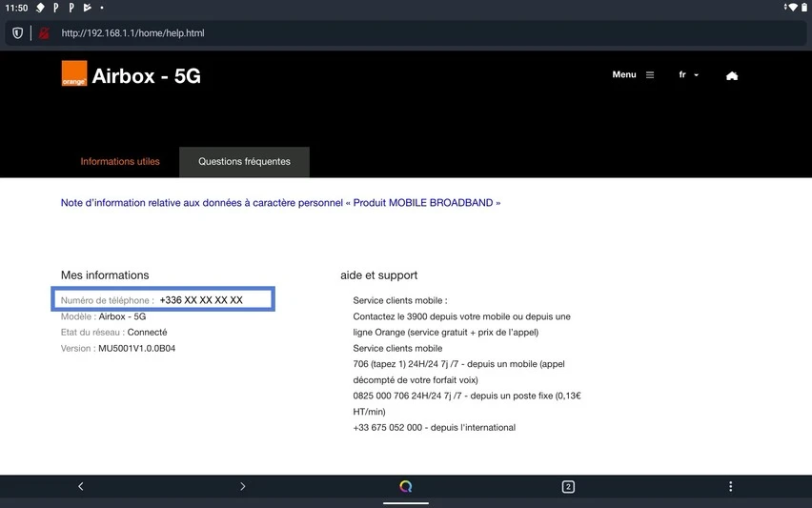Switch to Informations utiles tab
This screenshot has height=508, width=812.
tap(120, 162)
